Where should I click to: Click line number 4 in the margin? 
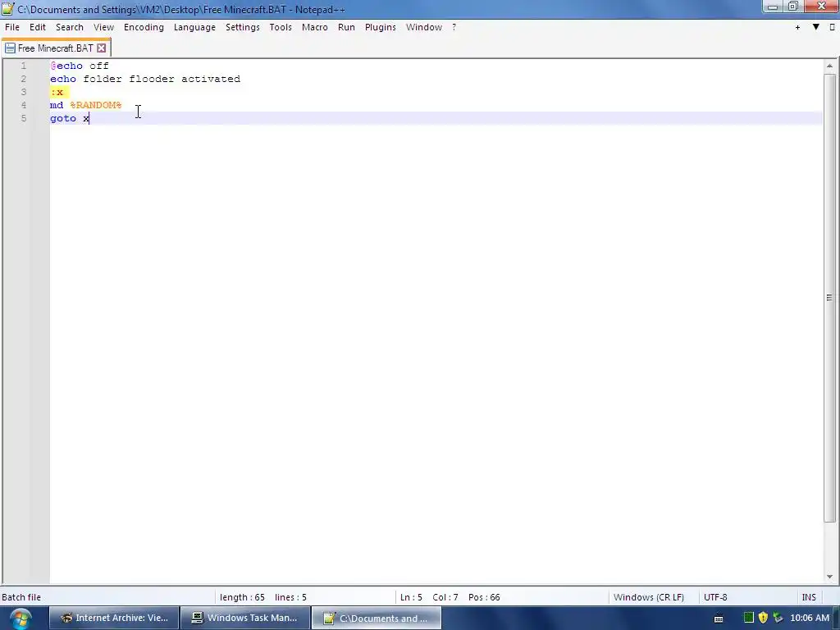pos(24,105)
